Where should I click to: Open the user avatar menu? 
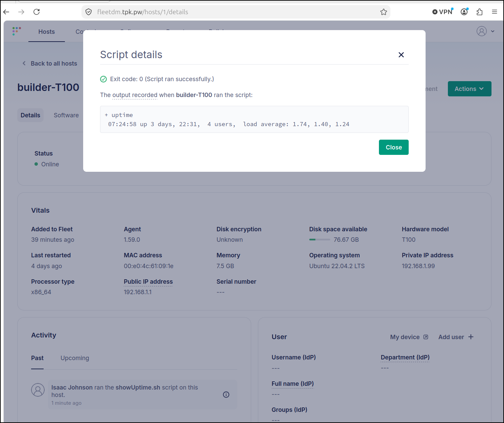click(482, 31)
